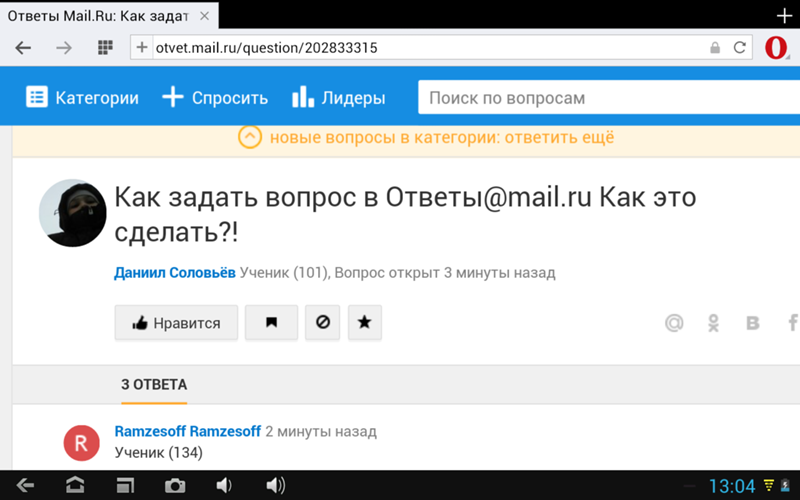800x500 pixels.
Task: Click the plus icon in the address bar
Action: pyautogui.click(x=141, y=47)
